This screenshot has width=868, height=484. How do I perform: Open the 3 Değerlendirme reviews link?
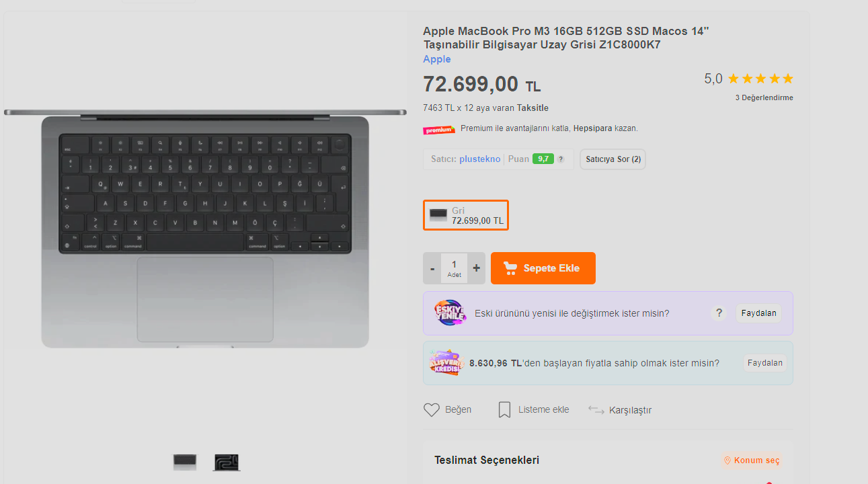tap(764, 97)
